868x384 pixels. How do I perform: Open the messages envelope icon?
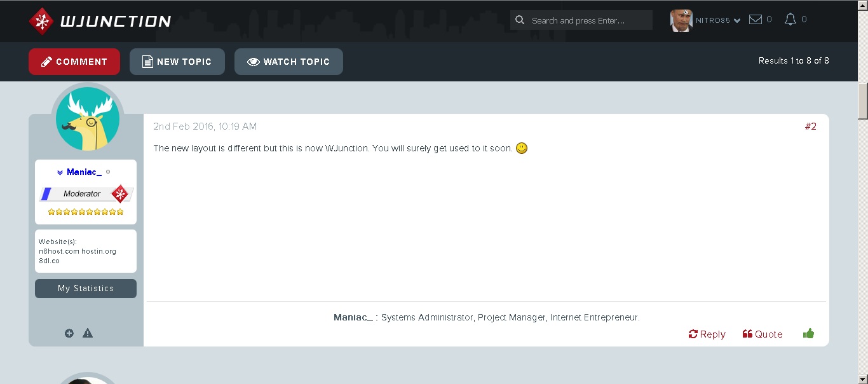756,20
